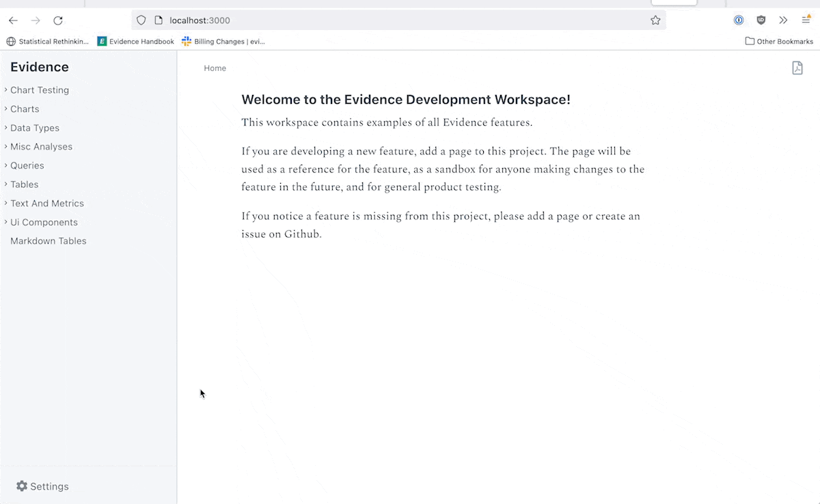Viewport: 820px width, 504px height.
Task: Open the browser hamburger menu
Action: coord(806,20)
